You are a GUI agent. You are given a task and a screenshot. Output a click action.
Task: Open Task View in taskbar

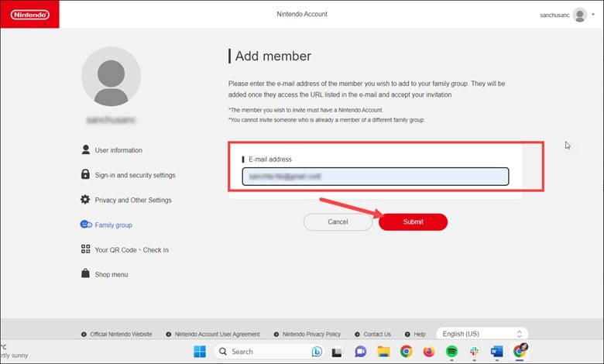pyautogui.click(x=337, y=352)
